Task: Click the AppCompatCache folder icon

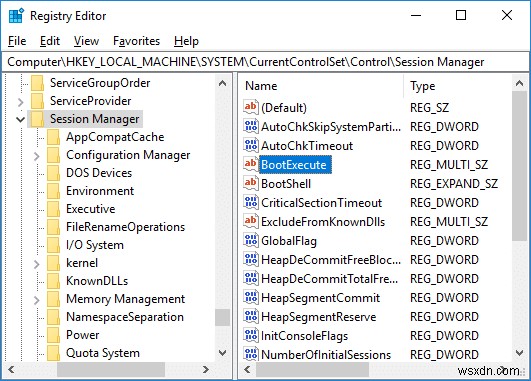Action: click(x=54, y=137)
